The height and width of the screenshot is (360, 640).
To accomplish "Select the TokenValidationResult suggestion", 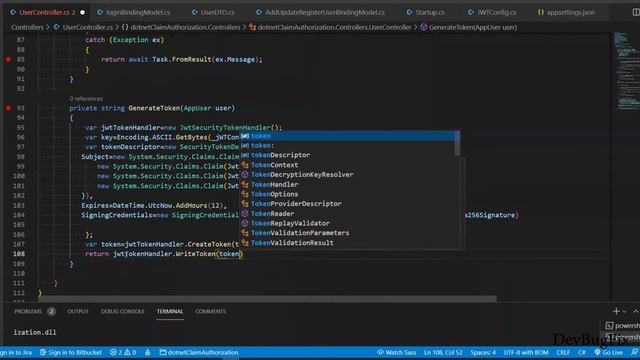I will 349,243.
